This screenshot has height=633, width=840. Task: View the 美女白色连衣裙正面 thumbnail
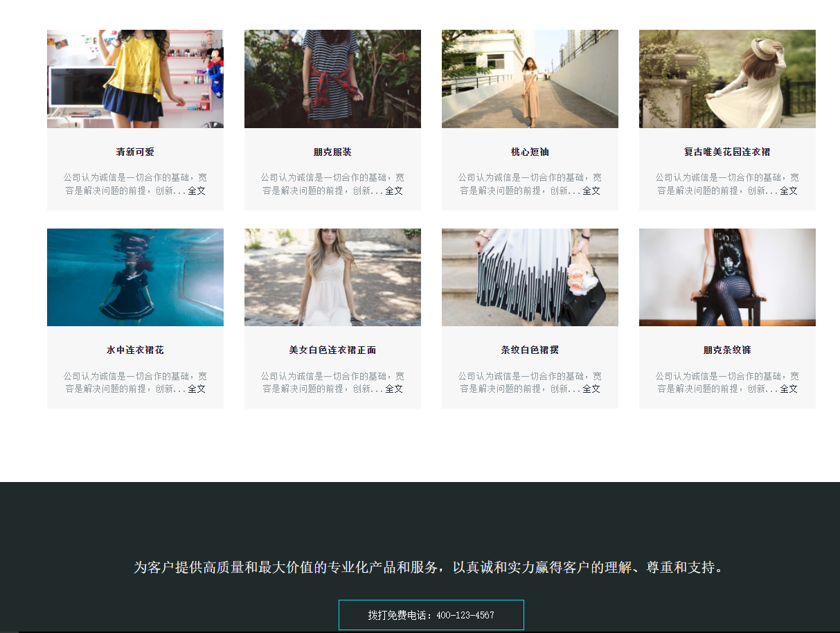332,277
